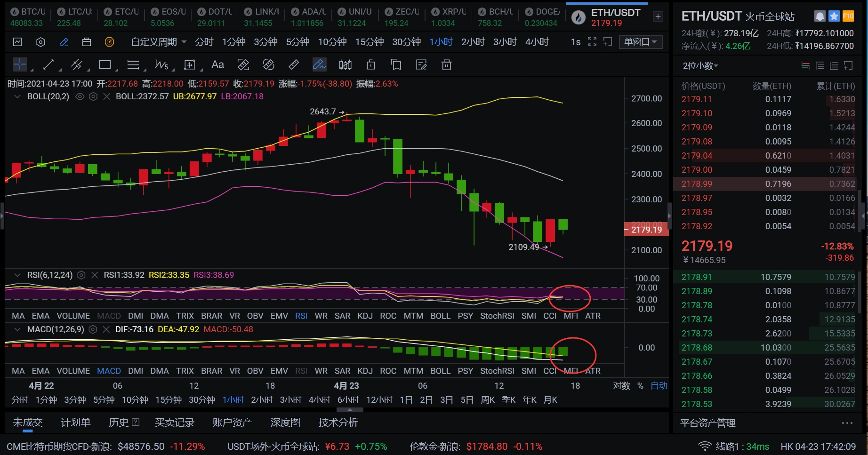Enable 自动 auto scale mode
The height and width of the screenshot is (455, 868).
659,385
